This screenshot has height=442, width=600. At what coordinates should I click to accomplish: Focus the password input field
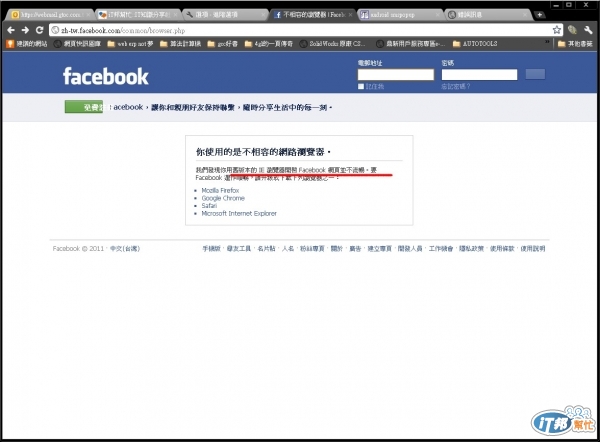[479, 75]
